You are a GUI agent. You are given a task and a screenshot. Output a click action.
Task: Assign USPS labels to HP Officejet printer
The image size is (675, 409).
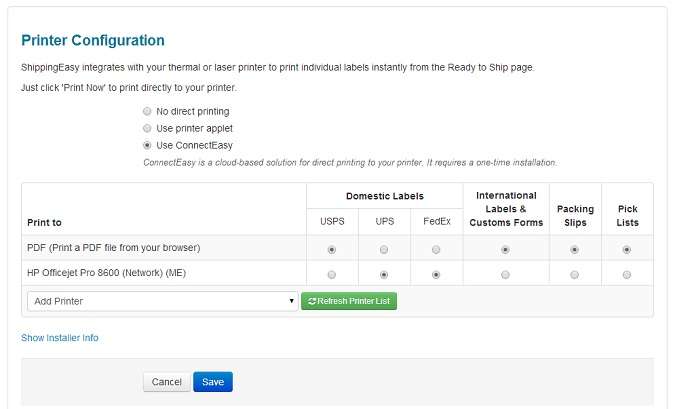point(332,274)
